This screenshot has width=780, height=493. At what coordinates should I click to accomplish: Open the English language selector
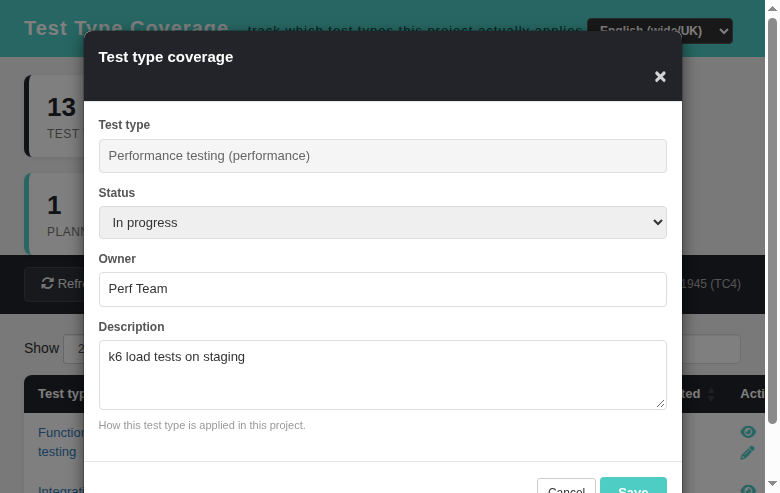point(660,31)
